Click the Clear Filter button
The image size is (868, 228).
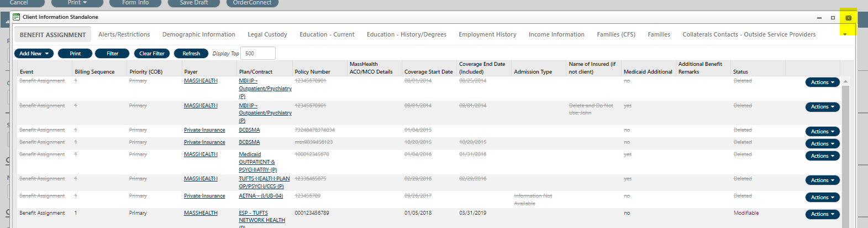(152, 54)
